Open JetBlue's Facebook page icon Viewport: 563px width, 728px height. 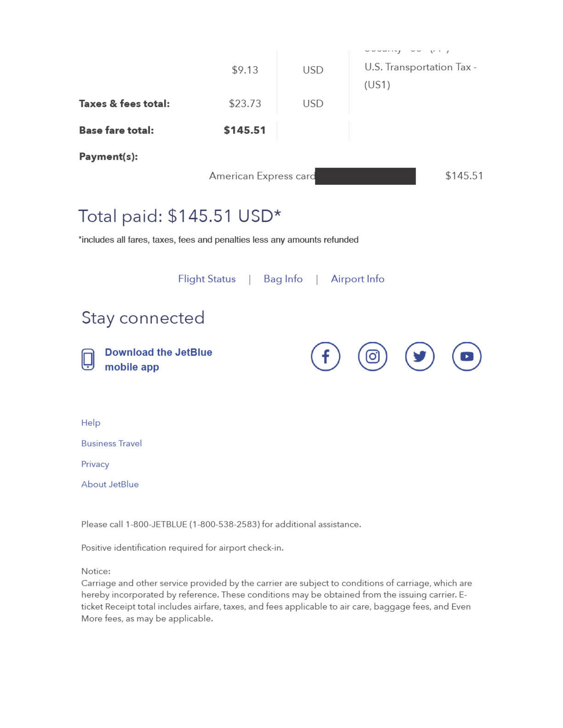click(326, 356)
